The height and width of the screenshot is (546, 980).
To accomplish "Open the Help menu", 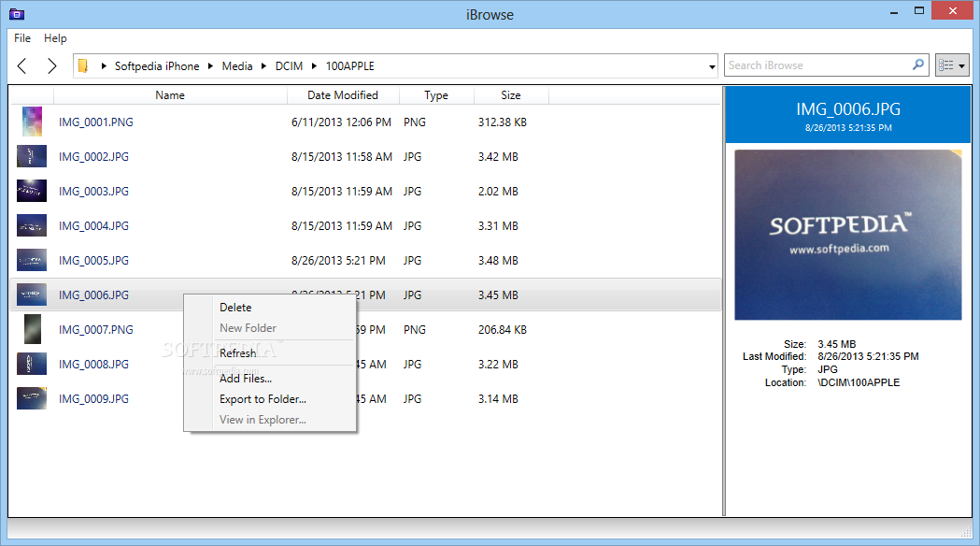I will 55,38.
